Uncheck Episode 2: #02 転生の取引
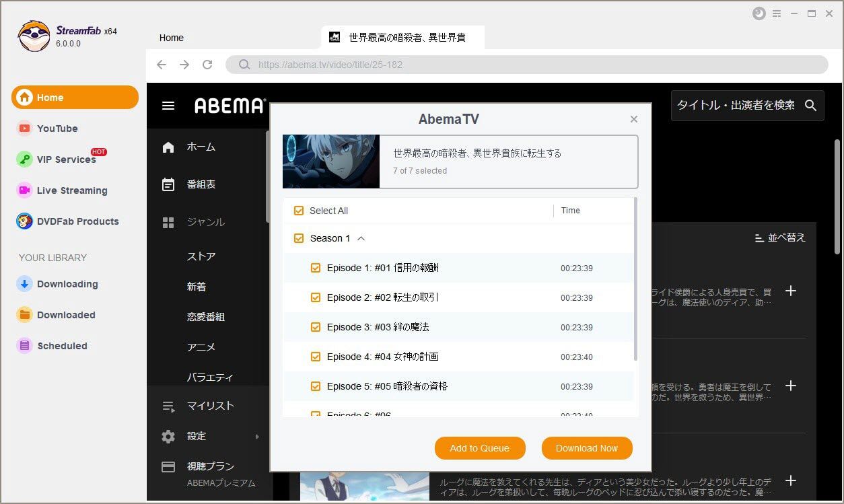 (316, 297)
